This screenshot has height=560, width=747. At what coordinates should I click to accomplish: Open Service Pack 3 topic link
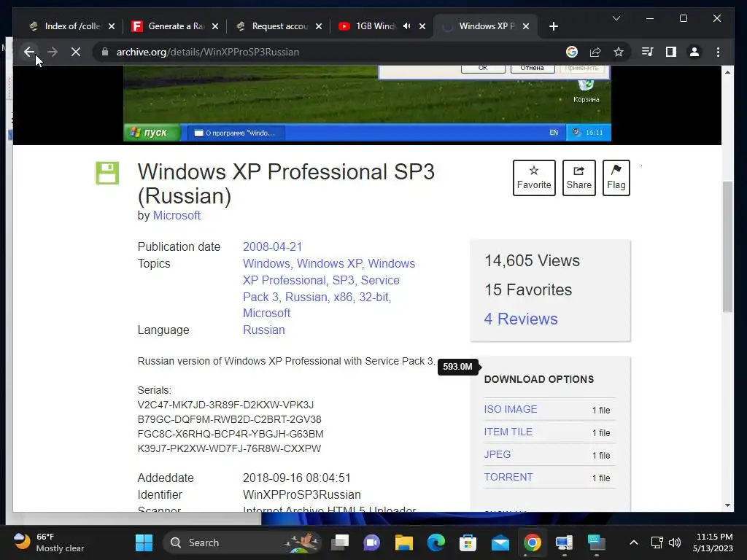(321, 289)
